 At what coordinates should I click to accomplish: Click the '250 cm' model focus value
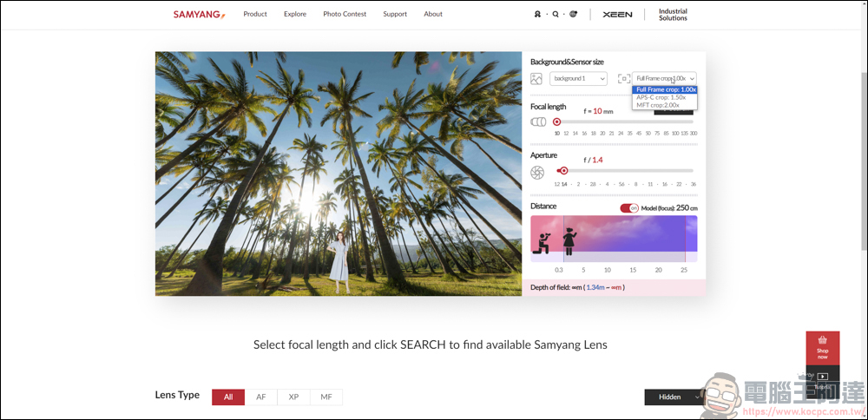687,208
